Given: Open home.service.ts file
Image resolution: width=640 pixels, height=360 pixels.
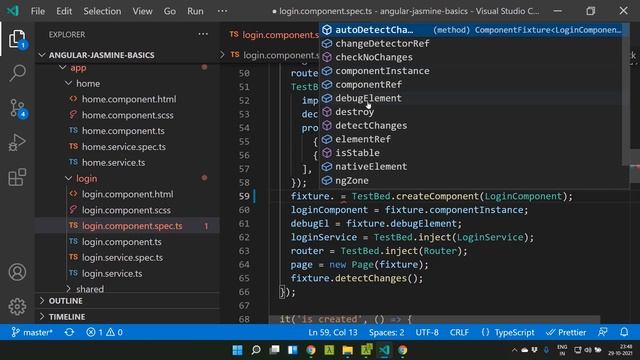Looking at the screenshot, I should pyautogui.click(x=113, y=162).
